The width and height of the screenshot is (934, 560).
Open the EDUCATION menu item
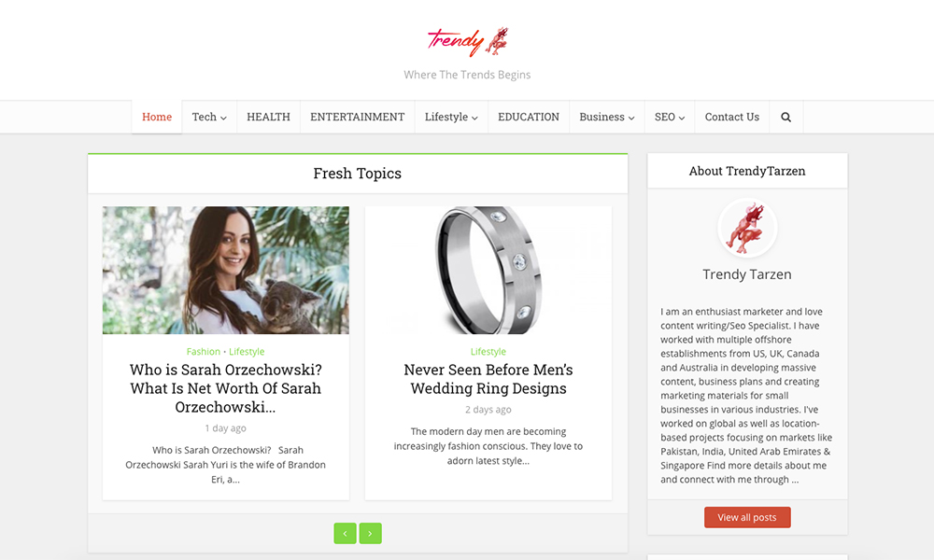point(529,118)
